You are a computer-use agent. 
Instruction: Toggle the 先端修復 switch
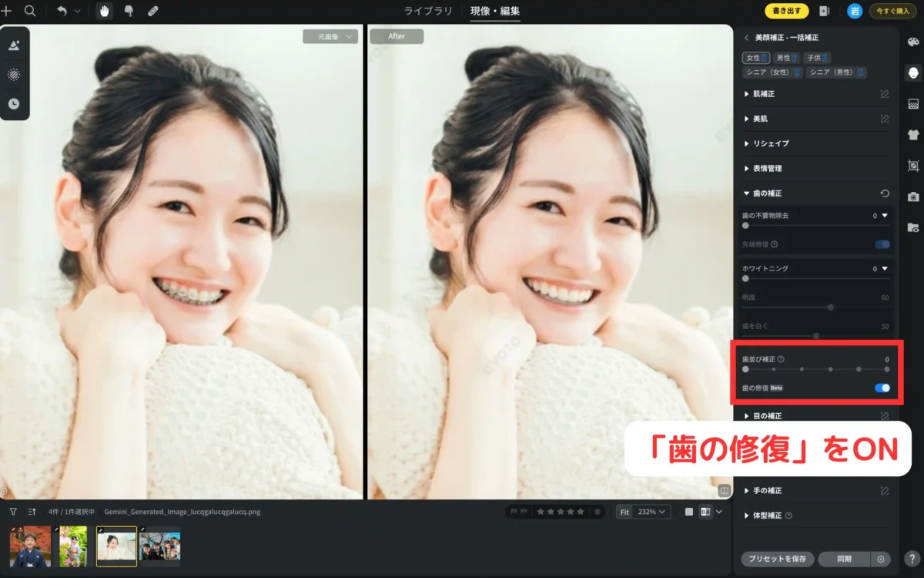coord(882,244)
